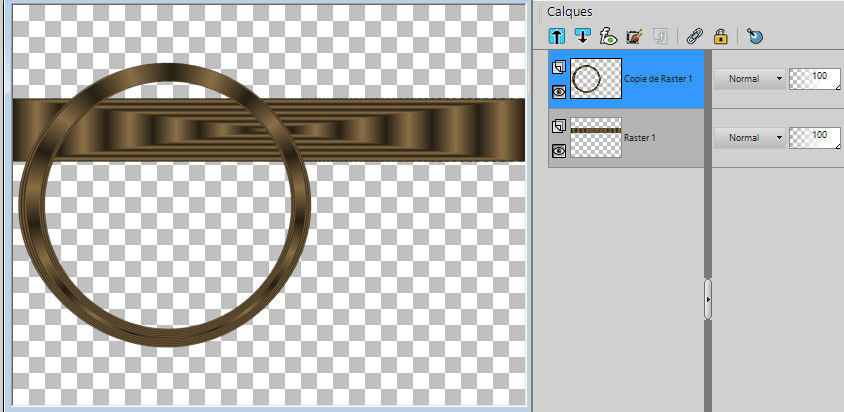Click opacity field of Copie de Raster 1
This screenshot has width=844, height=412.
coord(815,79)
